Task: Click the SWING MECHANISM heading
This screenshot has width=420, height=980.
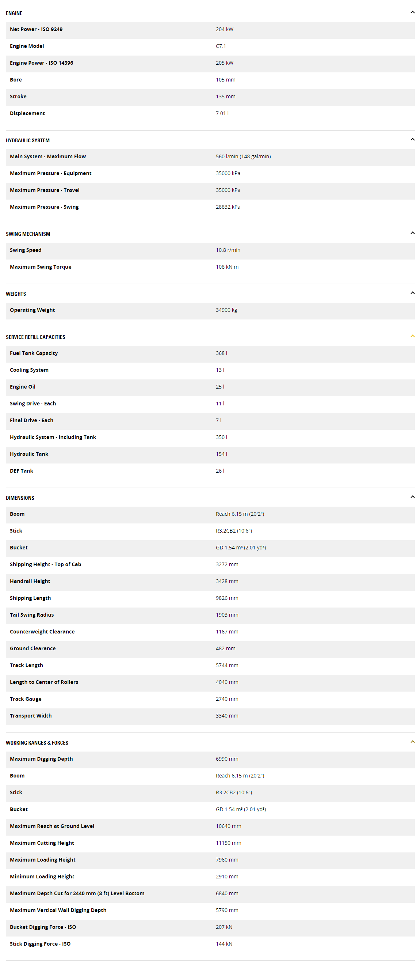Action: 28,234
